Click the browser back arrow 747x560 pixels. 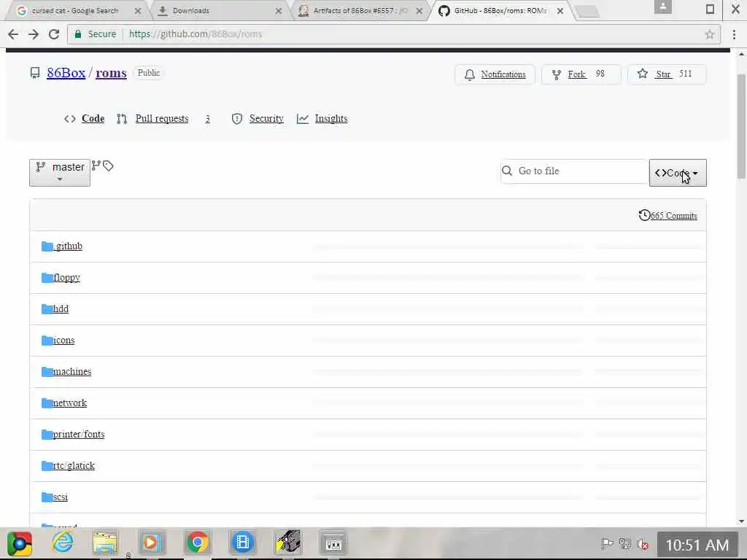pos(13,34)
